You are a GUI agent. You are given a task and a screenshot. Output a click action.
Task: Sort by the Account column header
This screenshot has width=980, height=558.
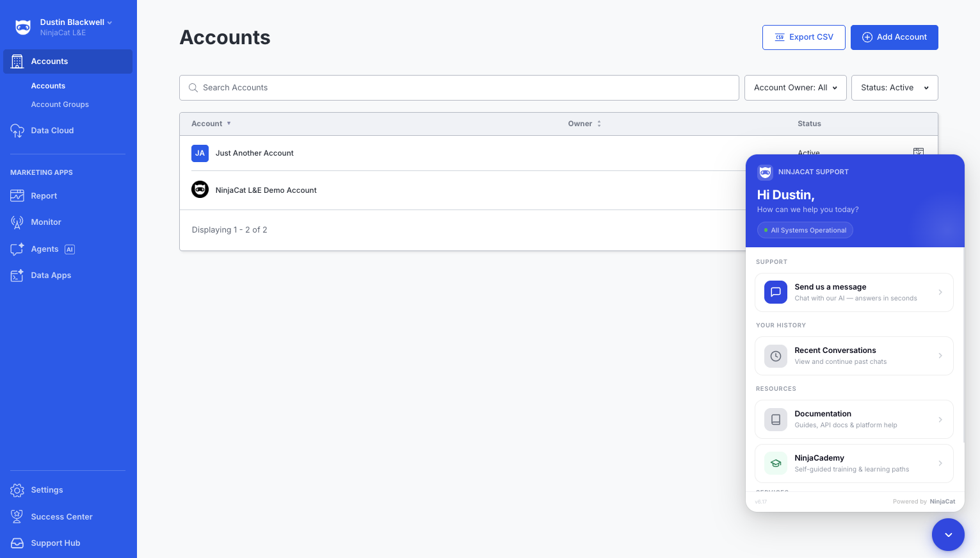click(211, 124)
